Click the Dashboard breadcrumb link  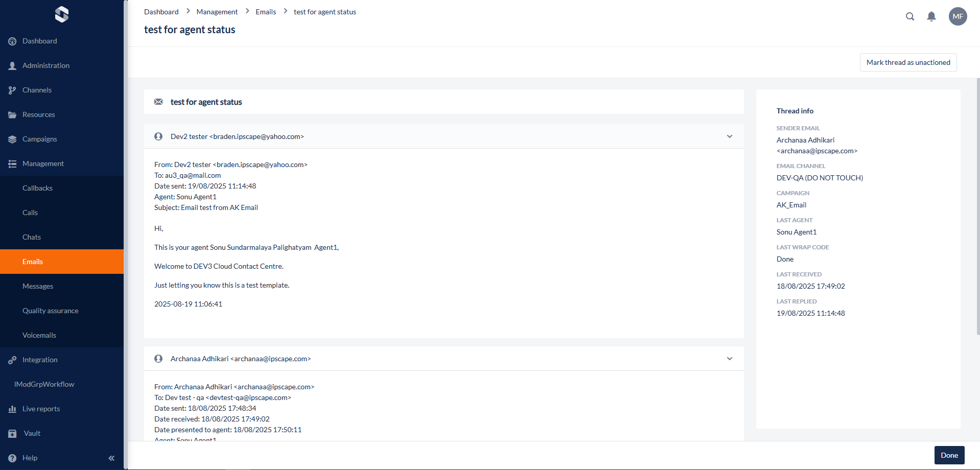coord(161,12)
